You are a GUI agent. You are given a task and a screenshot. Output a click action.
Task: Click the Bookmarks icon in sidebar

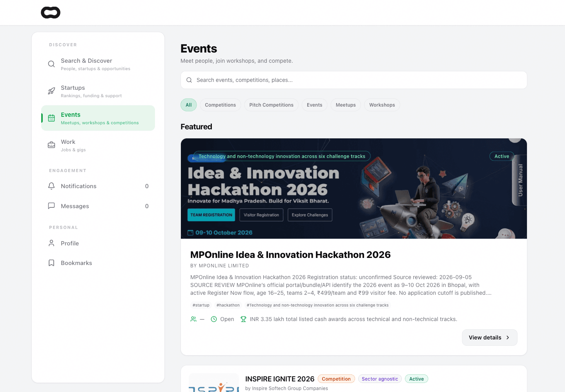(51, 263)
